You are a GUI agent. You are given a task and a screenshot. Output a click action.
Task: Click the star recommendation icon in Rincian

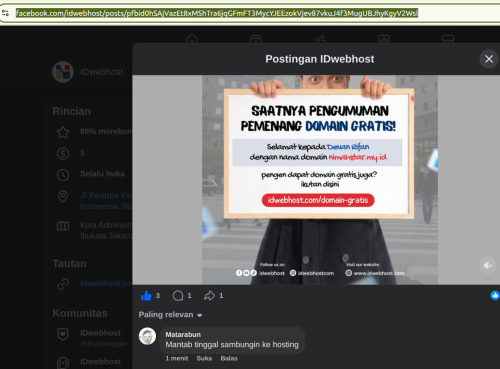coord(63,132)
